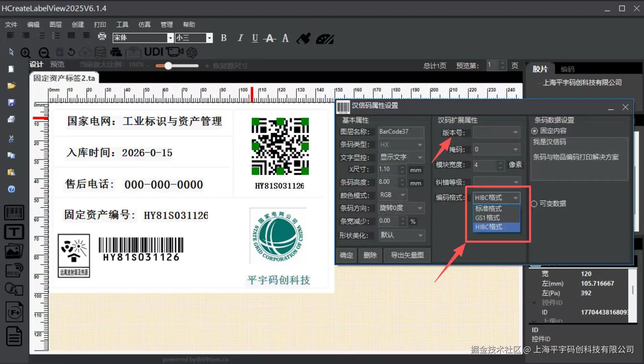Click the rotate/undo arrow icon
The width and height of the screenshot is (644, 364).
[x=71, y=52]
